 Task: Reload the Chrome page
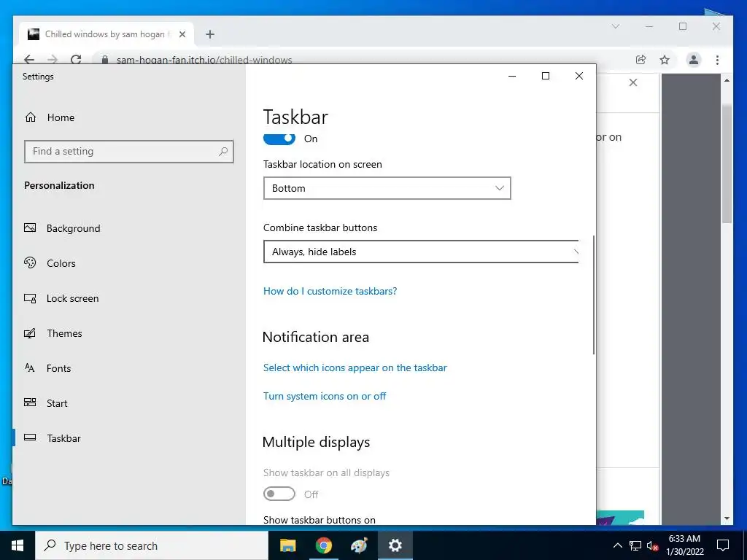pyautogui.click(x=76, y=60)
